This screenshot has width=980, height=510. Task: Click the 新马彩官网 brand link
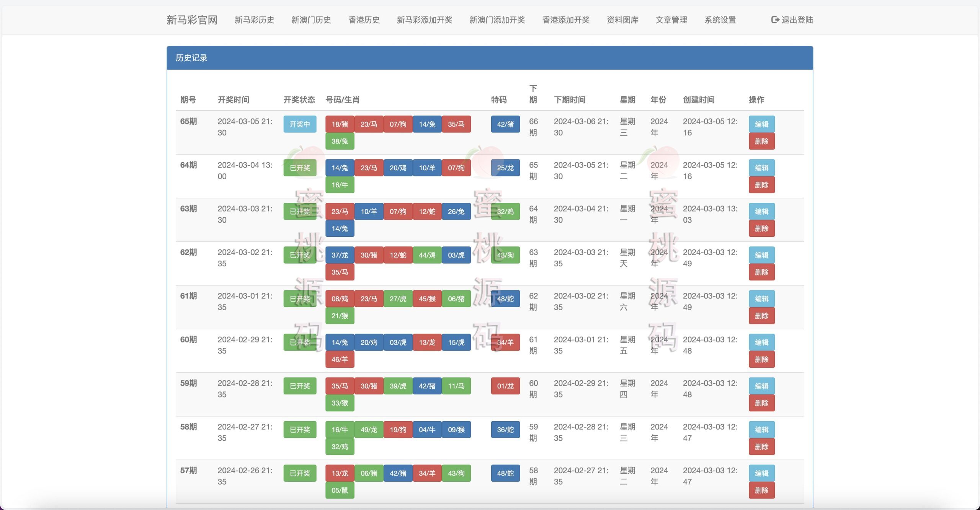192,20
